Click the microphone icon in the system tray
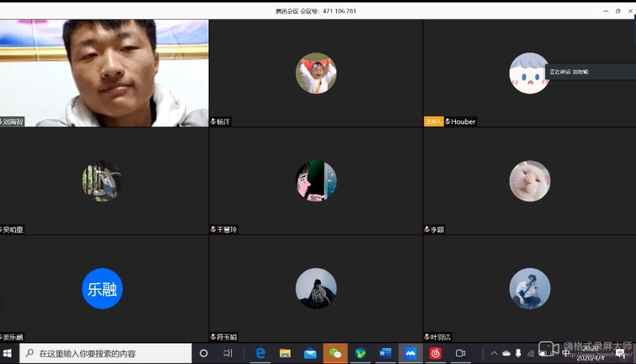 click(518, 353)
